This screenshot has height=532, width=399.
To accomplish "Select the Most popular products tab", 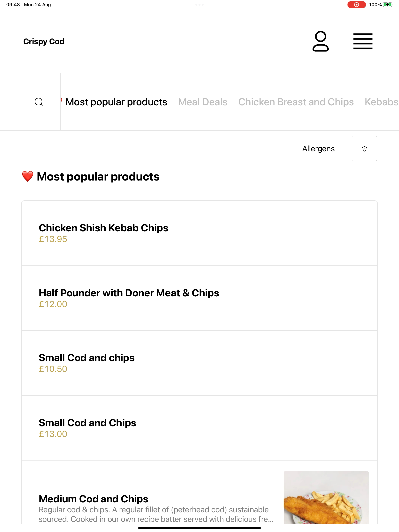I will (116, 102).
